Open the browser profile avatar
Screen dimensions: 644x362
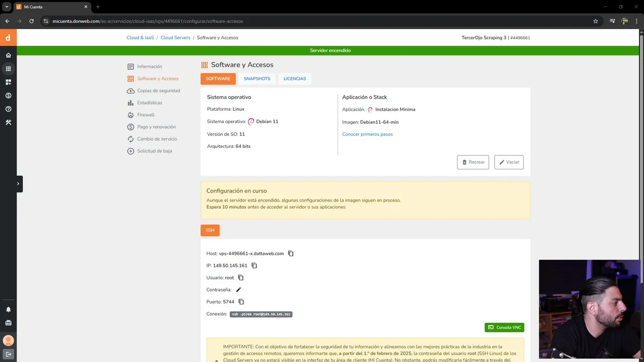624,21
